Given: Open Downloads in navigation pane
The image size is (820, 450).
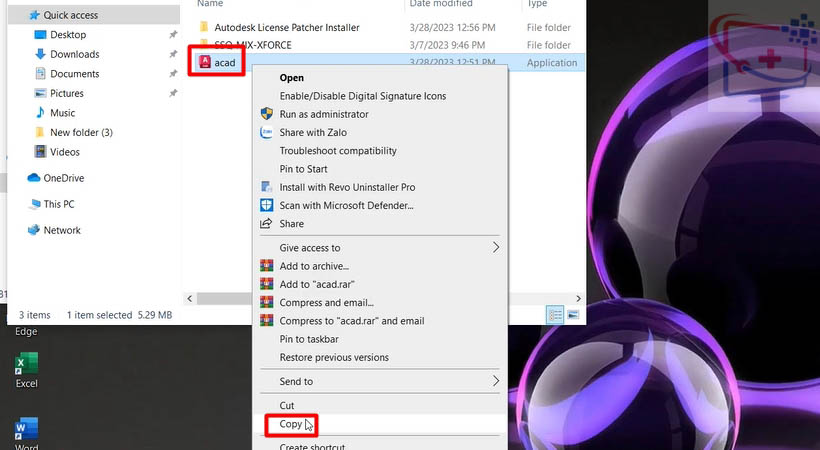Looking at the screenshot, I should tap(74, 54).
